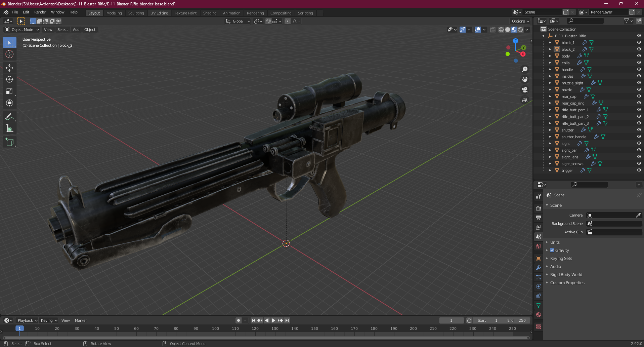This screenshot has width=644, height=347.
Task: Switch to the Sculpting workspace tab
Action: pos(136,13)
